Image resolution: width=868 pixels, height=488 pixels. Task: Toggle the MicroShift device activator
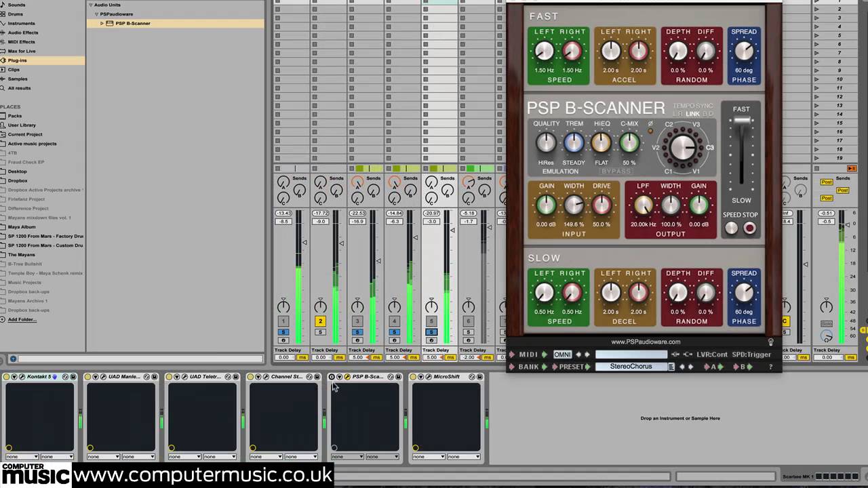pos(413,376)
